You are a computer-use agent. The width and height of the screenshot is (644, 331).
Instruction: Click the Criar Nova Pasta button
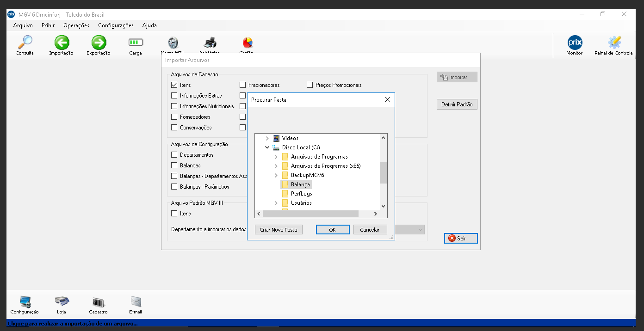279,230
